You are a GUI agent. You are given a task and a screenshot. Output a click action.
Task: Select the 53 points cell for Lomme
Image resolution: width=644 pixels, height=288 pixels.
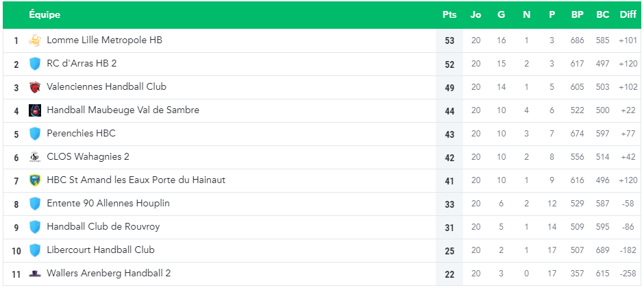(449, 40)
